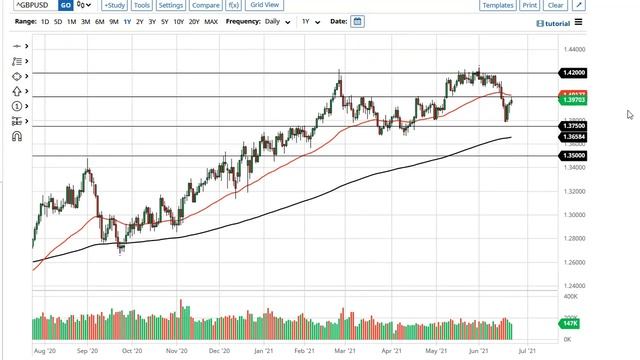Set range to 10Y

(x=179, y=22)
